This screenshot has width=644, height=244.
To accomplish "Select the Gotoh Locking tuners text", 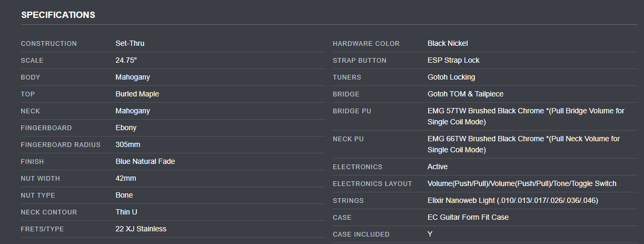I will (x=451, y=77).
